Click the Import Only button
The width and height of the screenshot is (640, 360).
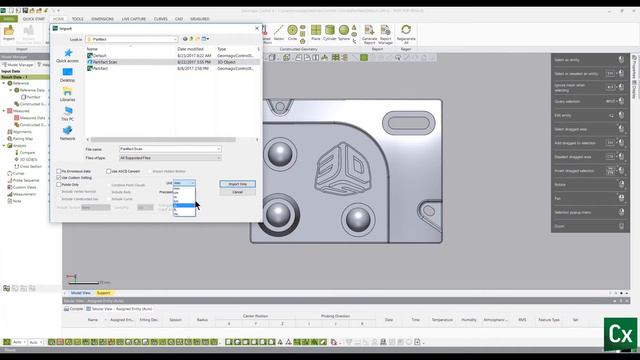238,184
